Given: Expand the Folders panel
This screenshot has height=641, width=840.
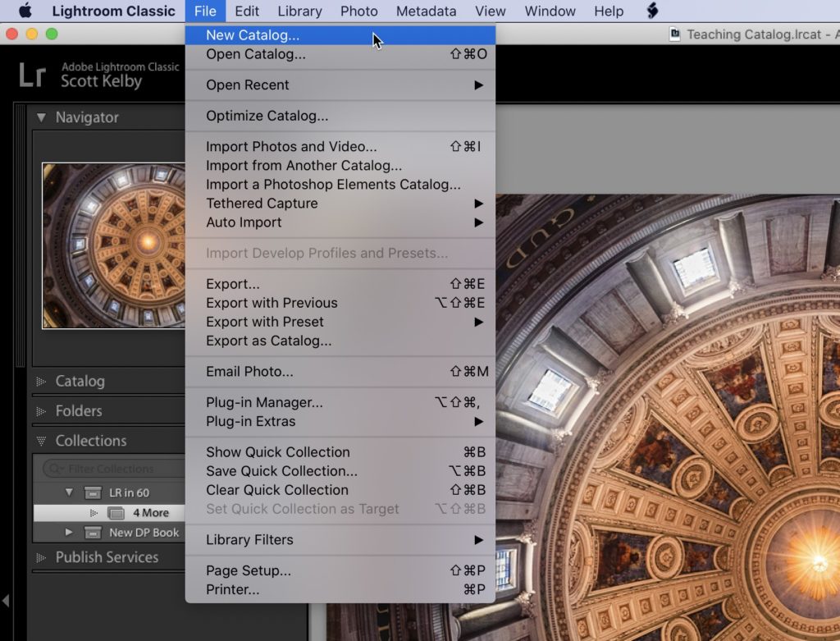Looking at the screenshot, I should pos(41,411).
